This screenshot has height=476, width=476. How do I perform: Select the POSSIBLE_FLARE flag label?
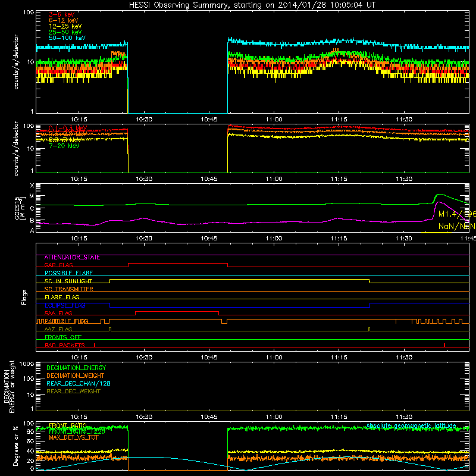68,273
